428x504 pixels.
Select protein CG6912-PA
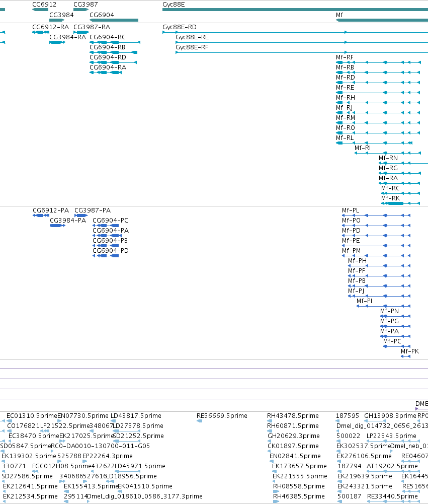[x=51, y=210]
